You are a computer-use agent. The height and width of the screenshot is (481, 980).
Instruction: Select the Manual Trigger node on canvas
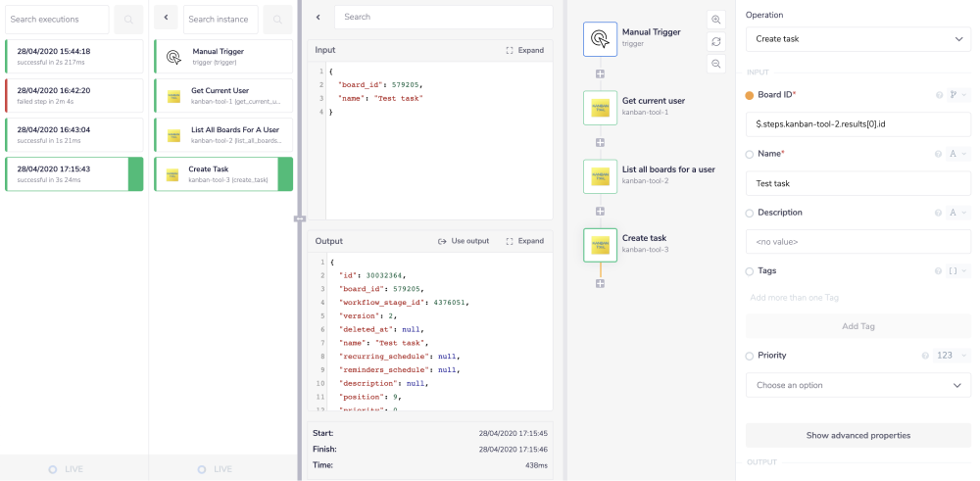click(600, 39)
